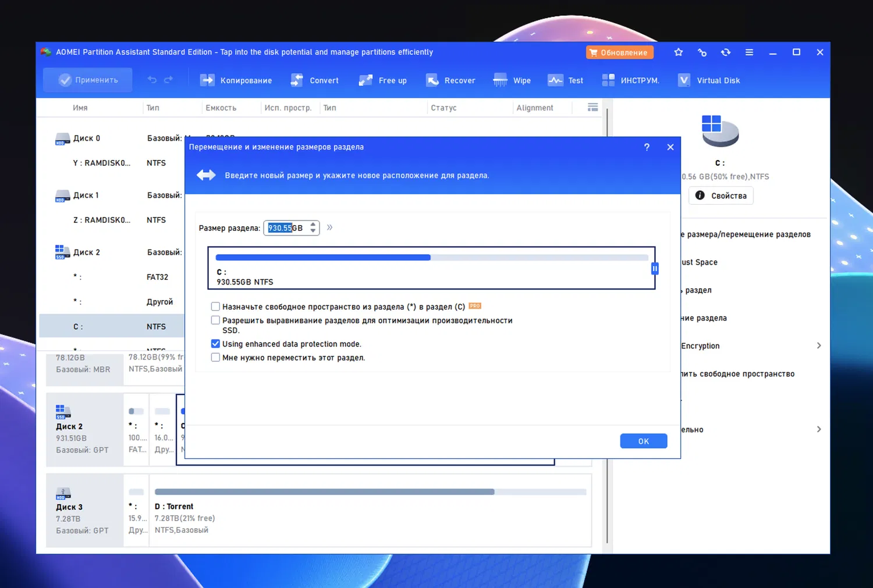Check 'Мне нужно переместить этот раздел'
Viewport: 873px width, 588px height.
[x=215, y=358]
